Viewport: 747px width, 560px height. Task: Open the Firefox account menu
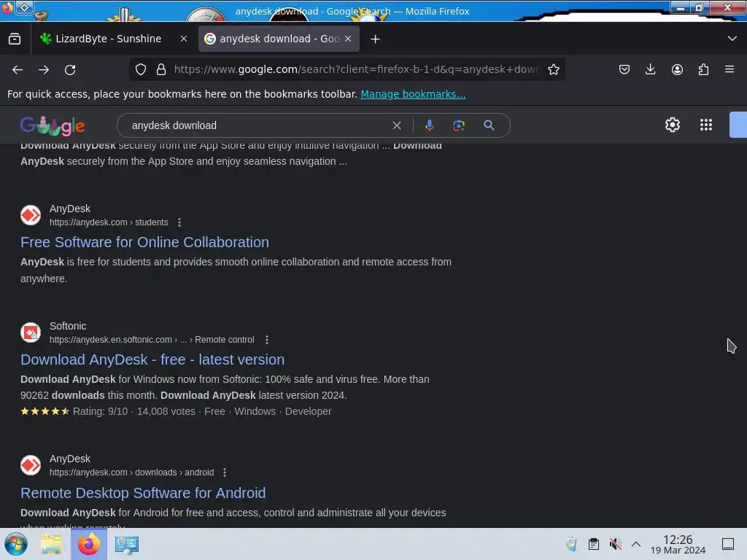click(x=677, y=69)
